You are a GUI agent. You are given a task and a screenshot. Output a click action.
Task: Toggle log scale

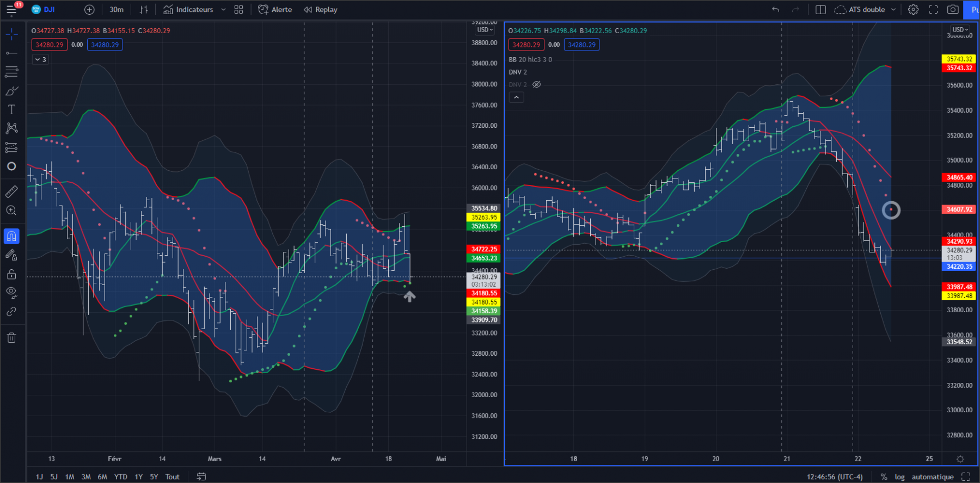(x=899, y=477)
